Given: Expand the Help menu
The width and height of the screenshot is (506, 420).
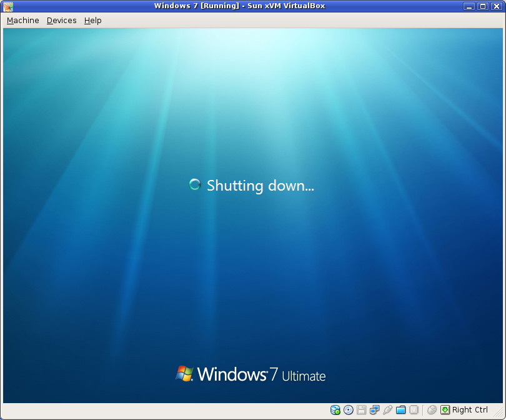Looking at the screenshot, I should 92,20.
